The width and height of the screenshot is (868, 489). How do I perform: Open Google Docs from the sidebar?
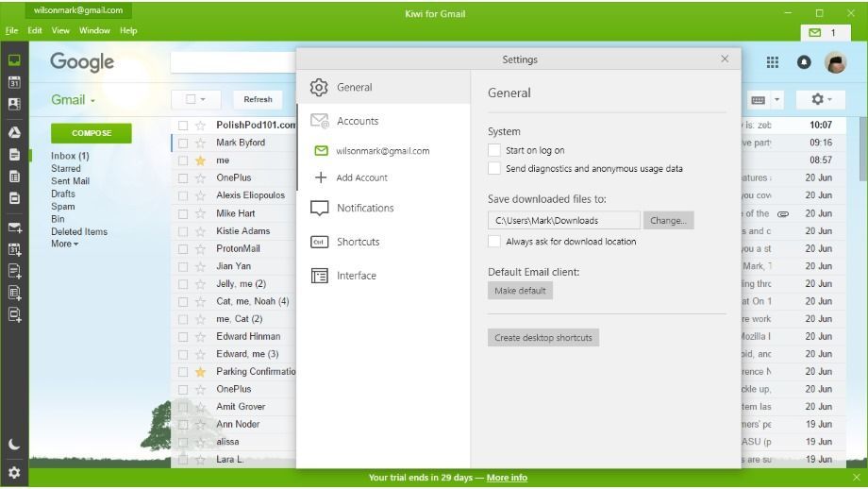pos(14,155)
